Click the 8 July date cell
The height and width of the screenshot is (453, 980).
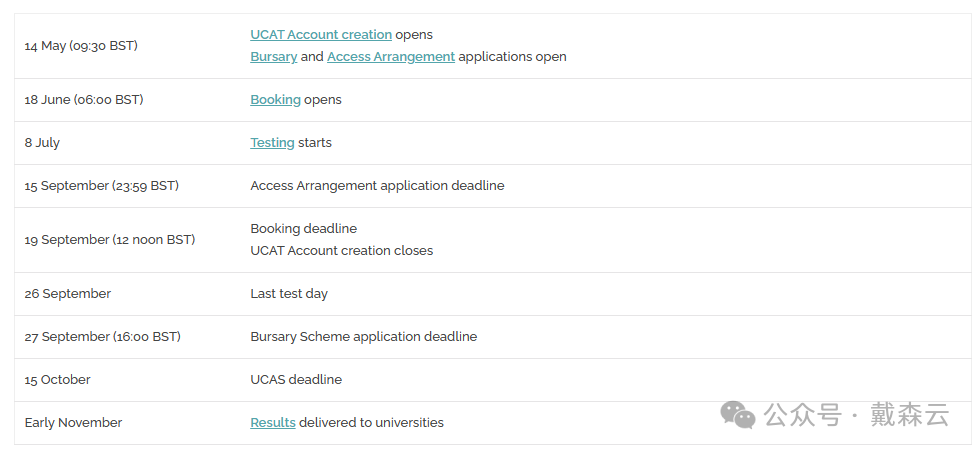[x=42, y=143]
